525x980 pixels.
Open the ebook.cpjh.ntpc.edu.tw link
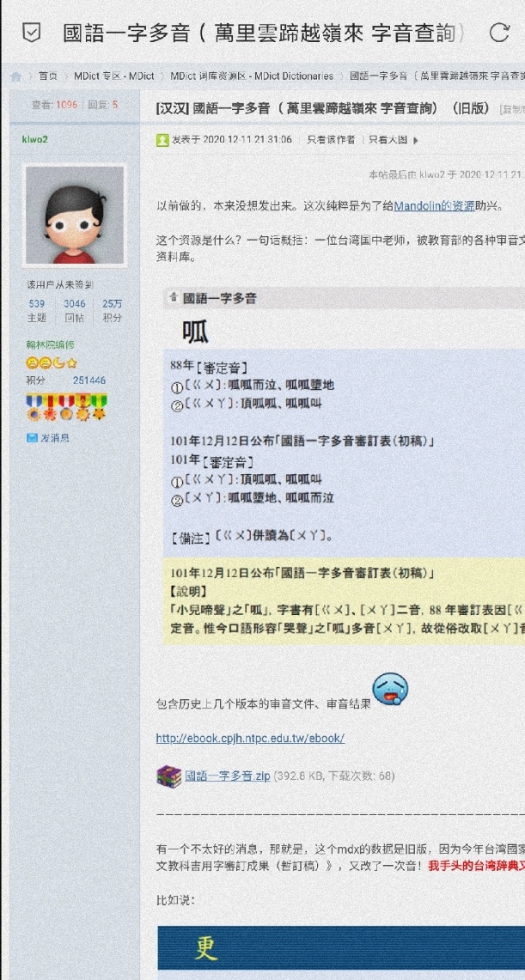tap(250, 738)
